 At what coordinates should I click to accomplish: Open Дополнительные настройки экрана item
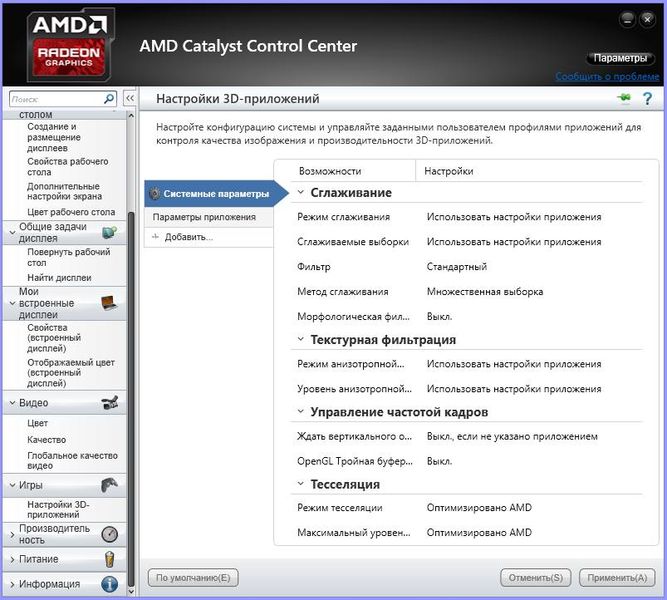(x=64, y=191)
